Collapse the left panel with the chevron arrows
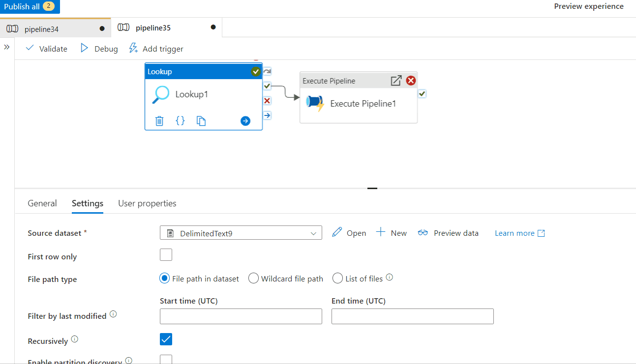The width and height of the screenshot is (636, 364). tap(6, 48)
